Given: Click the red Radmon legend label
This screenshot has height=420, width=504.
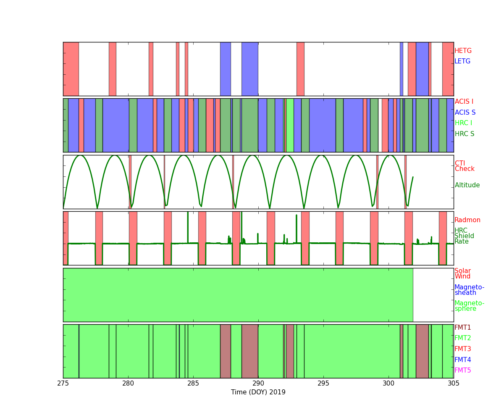Looking at the screenshot, I should click(x=467, y=220).
